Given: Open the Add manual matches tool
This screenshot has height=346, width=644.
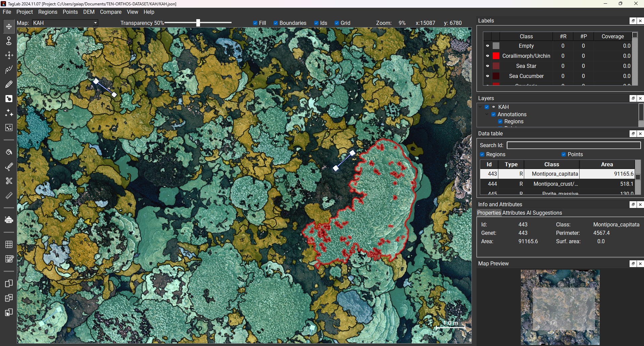Looking at the screenshot, I should click(9, 312).
